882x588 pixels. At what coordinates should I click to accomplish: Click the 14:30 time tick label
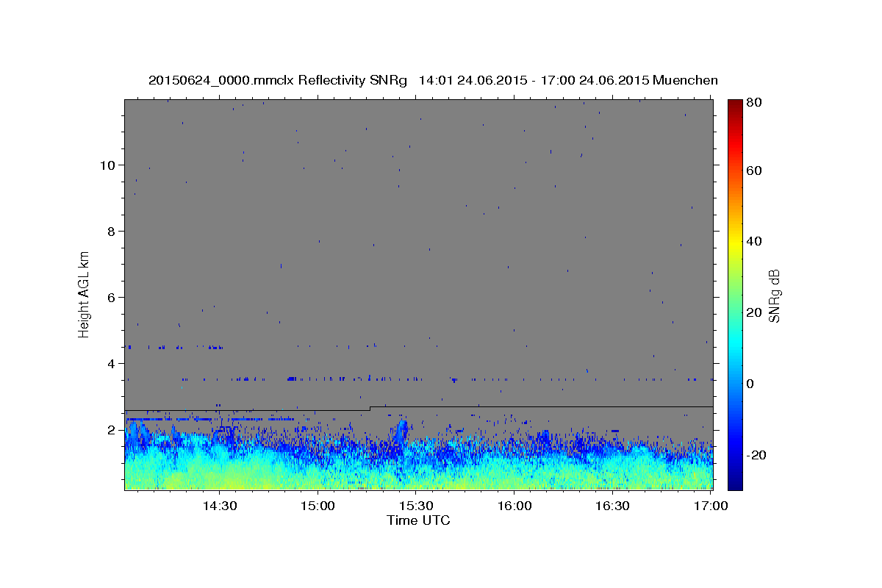[x=219, y=506]
